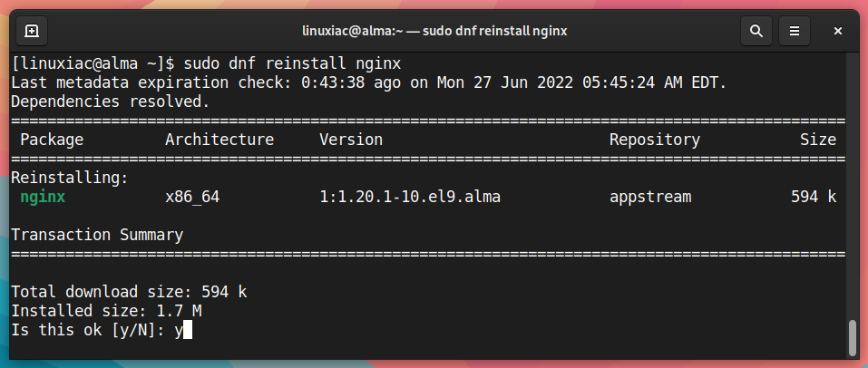Screen dimensions: 868x368
Task: Click the green nginx package name
Action: pos(43,197)
